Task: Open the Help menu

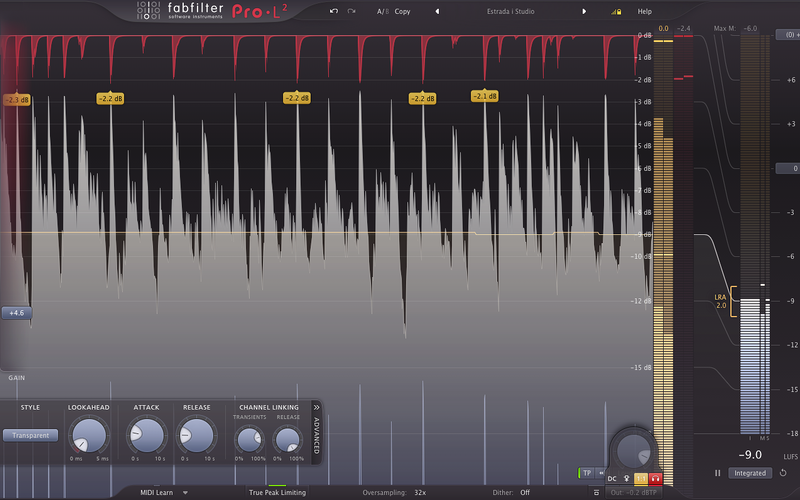Action: [x=644, y=11]
